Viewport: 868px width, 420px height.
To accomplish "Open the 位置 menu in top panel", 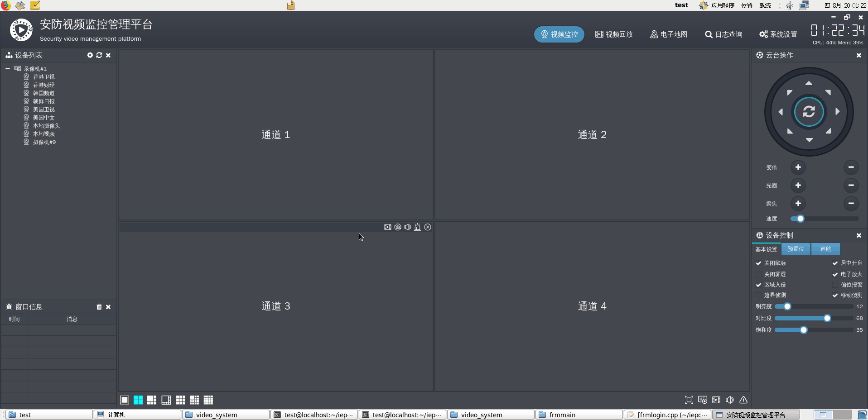I will [747, 5].
